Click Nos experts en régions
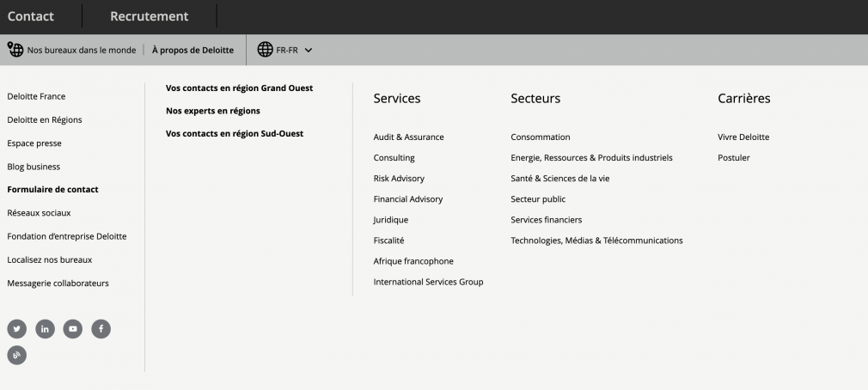 click(x=213, y=111)
